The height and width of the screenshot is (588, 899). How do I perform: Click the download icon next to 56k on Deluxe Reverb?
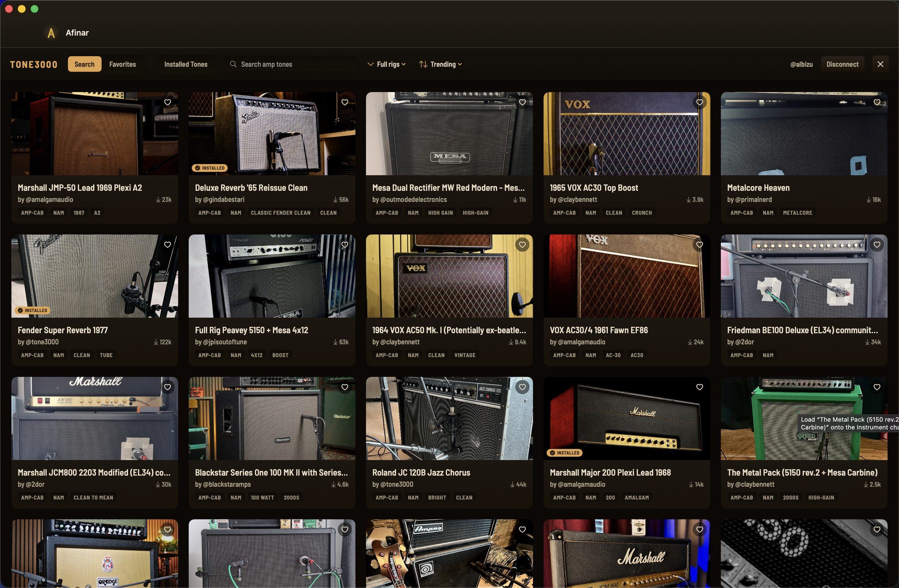[335, 200]
